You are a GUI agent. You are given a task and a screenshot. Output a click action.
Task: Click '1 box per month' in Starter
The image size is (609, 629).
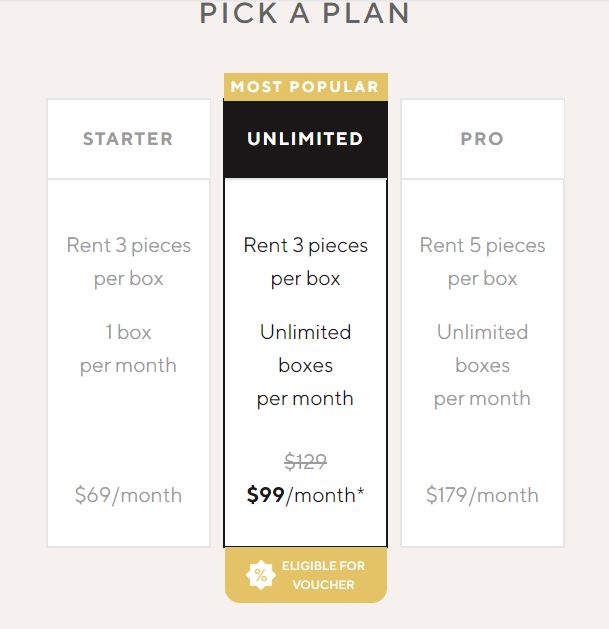128,348
